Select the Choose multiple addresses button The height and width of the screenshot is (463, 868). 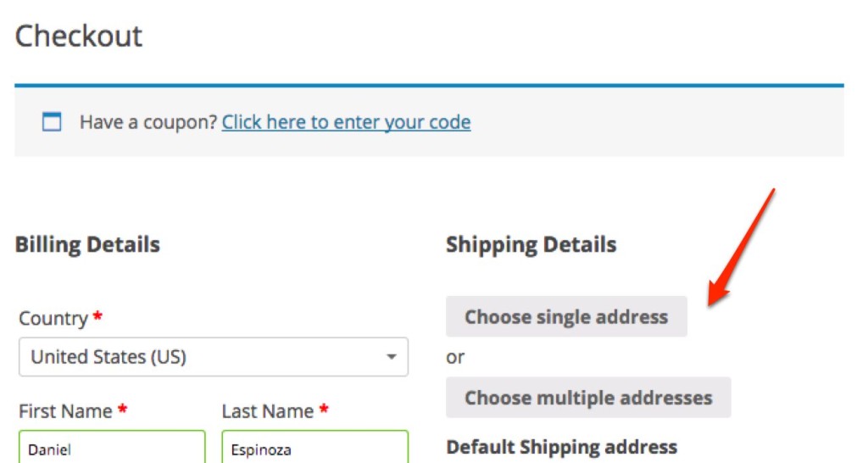pos(588,398)
